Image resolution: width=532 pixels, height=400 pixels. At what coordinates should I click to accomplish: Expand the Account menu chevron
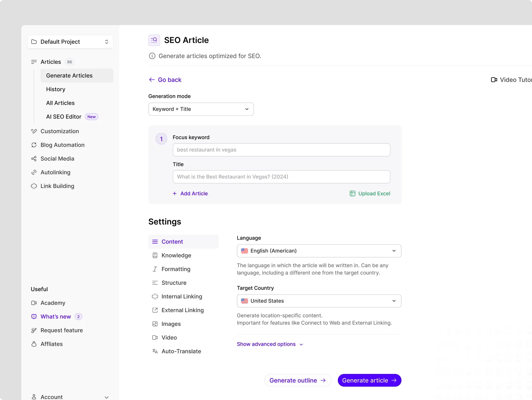point(107,397)
